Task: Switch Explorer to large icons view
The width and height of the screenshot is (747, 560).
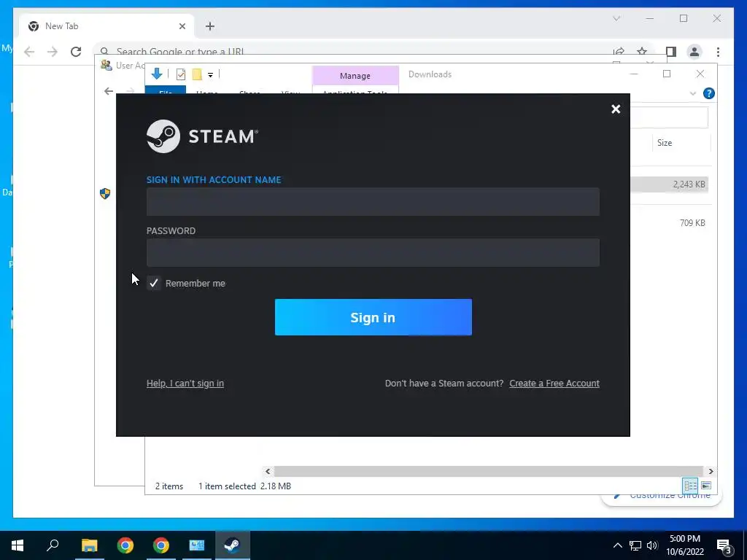Action: coord(706,485)
